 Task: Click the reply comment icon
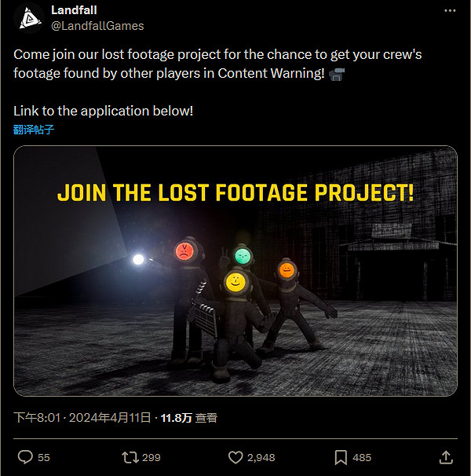[x=25, y=456]
